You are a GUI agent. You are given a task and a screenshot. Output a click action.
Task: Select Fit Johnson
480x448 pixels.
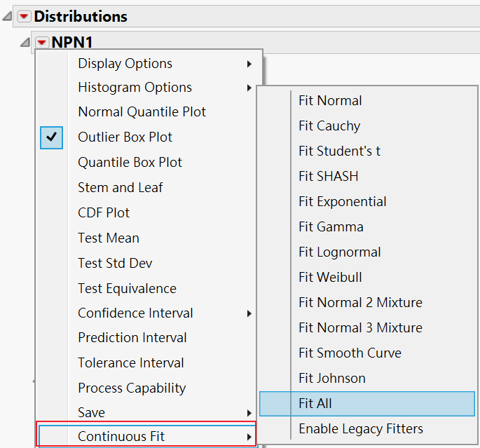pos(332,379)
